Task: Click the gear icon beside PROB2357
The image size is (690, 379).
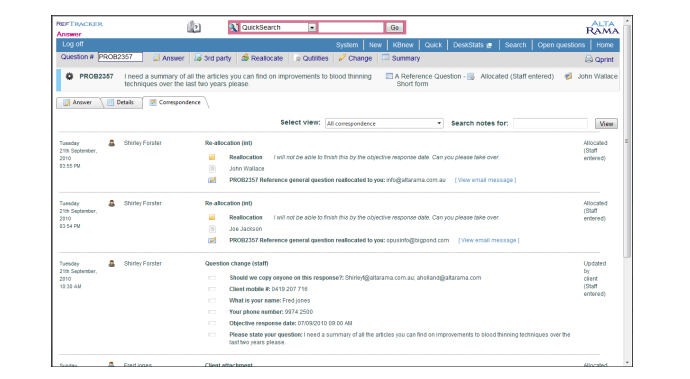Action: pyautogui.click(x=70, y=76)
